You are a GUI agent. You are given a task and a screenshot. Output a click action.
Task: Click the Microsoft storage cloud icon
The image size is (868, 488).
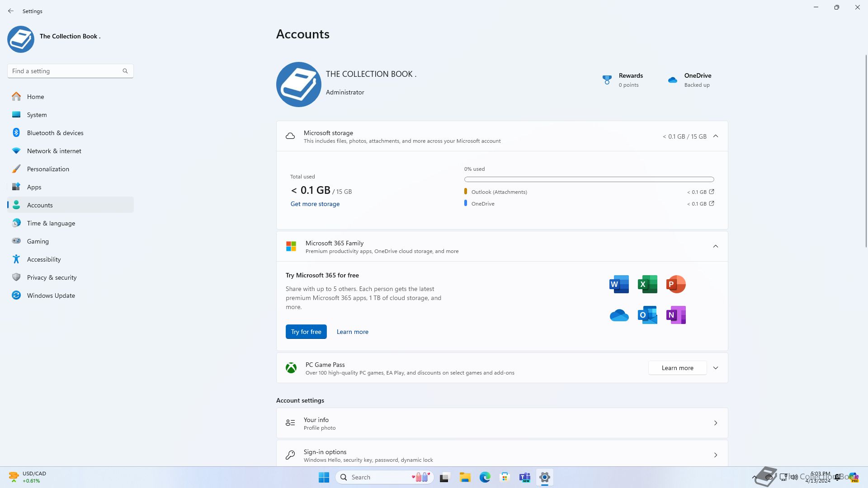[290, 136]
